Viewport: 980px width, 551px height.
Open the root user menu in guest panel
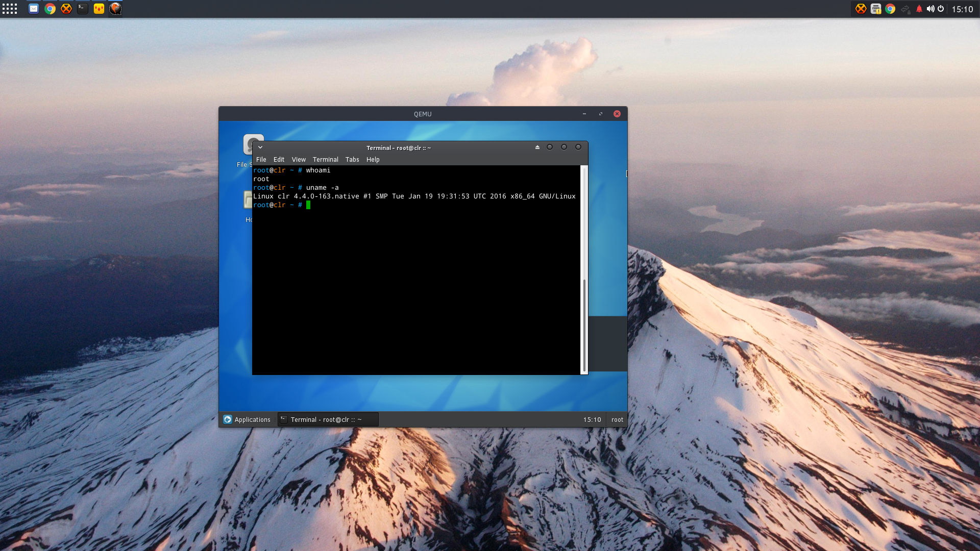[x=617, y=419]
